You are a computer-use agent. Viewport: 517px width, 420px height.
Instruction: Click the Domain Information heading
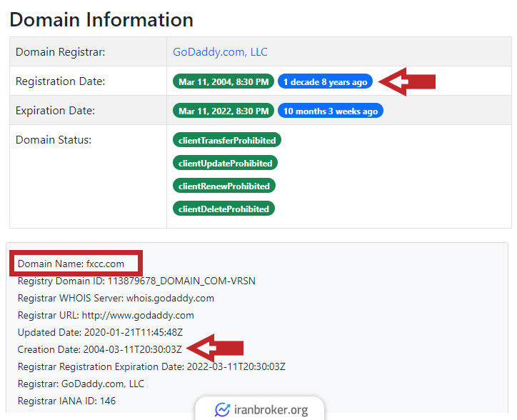(101, 19)
